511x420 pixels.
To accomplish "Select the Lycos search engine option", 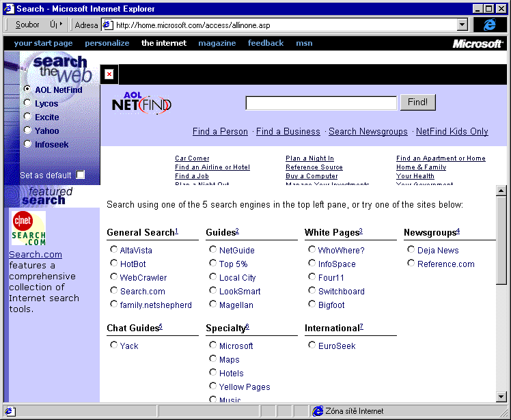I will (x=28, y=102).
